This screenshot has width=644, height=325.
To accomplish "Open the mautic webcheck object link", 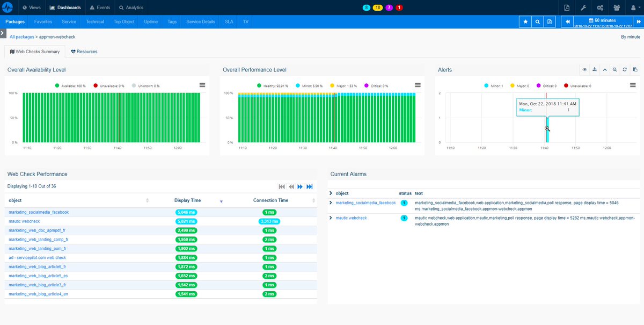I will [24, 221].
